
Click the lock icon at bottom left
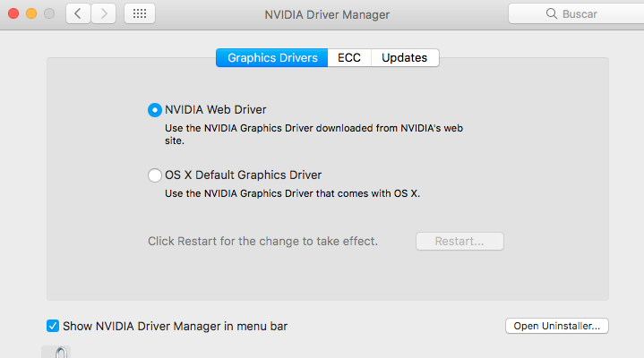tap(60, 353)
